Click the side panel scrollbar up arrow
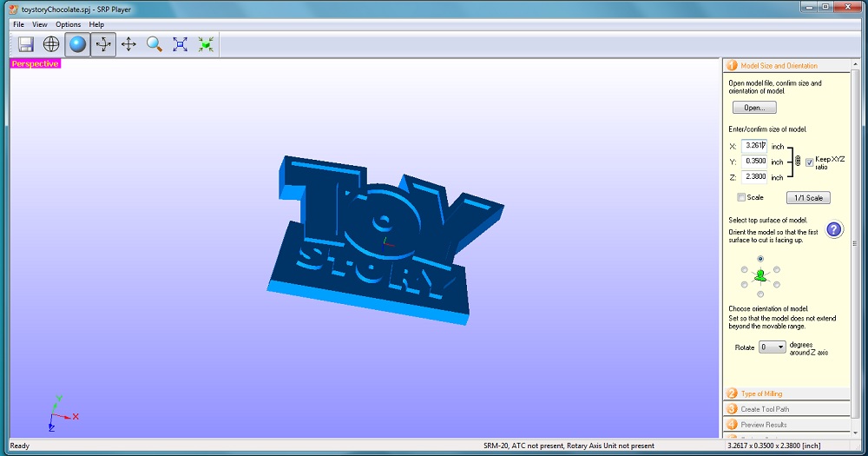Screen dimensions: 868x456 click(855, 63)
